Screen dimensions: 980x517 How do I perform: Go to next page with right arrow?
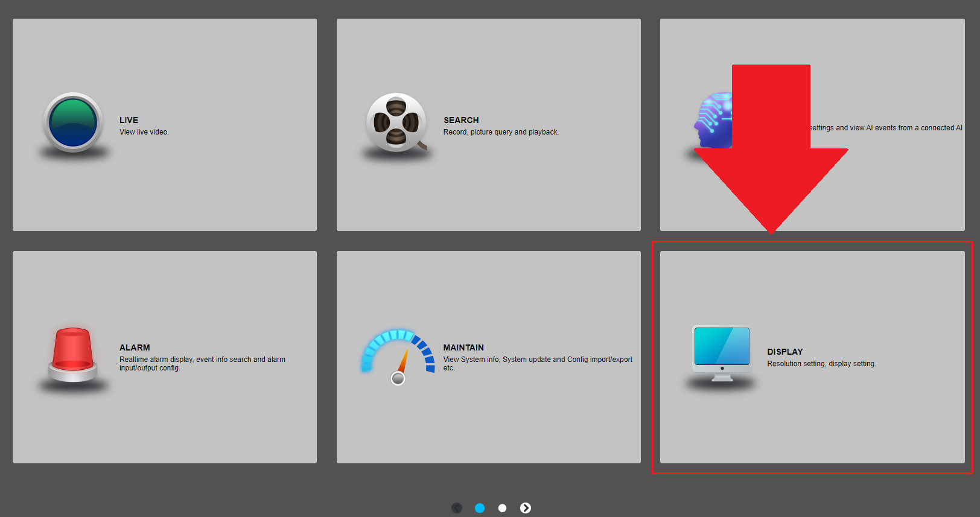tap(526, 508)
